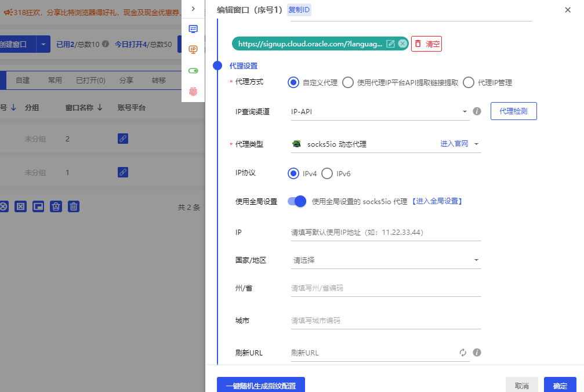Click 分组 column header

[32, 108]
